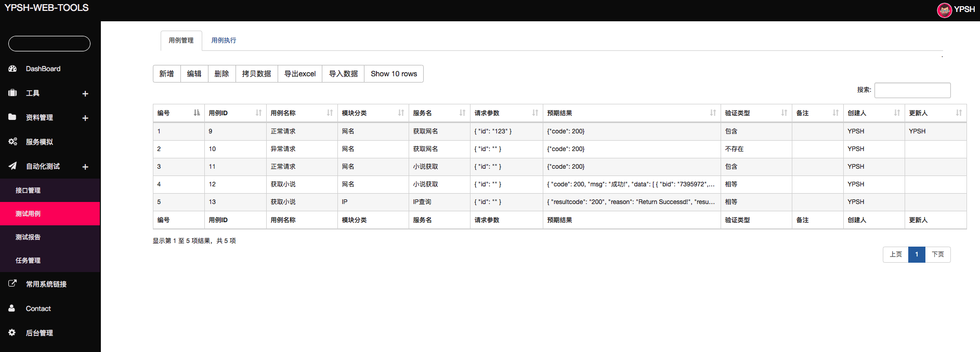Sort by 验证类型 column arrows

point(784,113)
